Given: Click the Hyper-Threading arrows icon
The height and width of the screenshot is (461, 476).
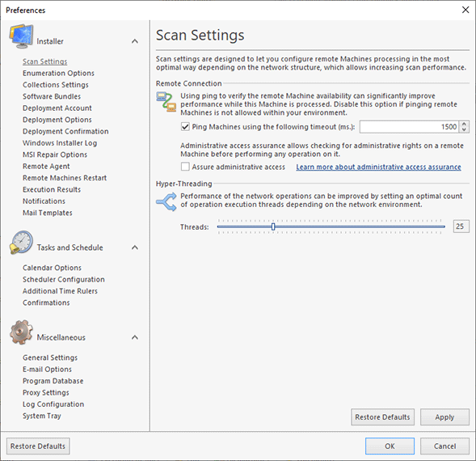Looking at the screenshot, I should (x=166, y=201).
